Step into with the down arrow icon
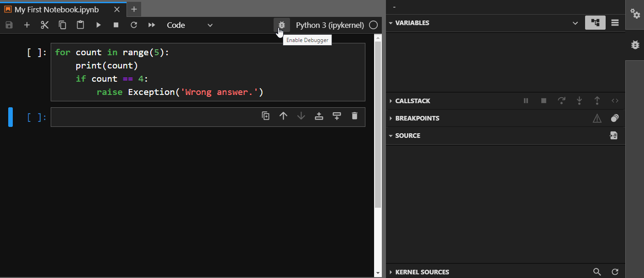The height and width of the screenshot is (278, 644). click(x=579, y=101)
